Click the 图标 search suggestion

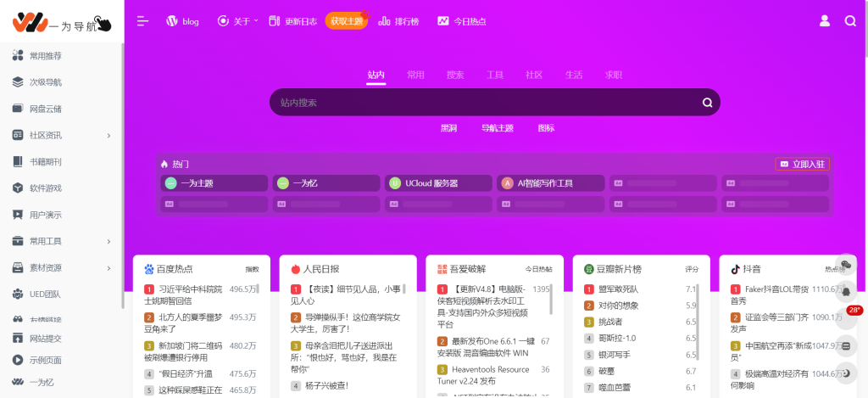547,128
